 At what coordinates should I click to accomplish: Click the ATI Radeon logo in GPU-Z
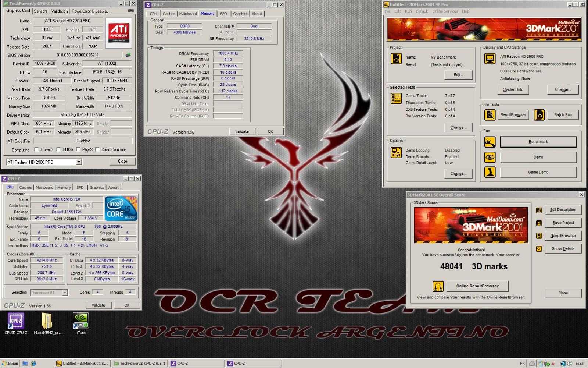119,33
